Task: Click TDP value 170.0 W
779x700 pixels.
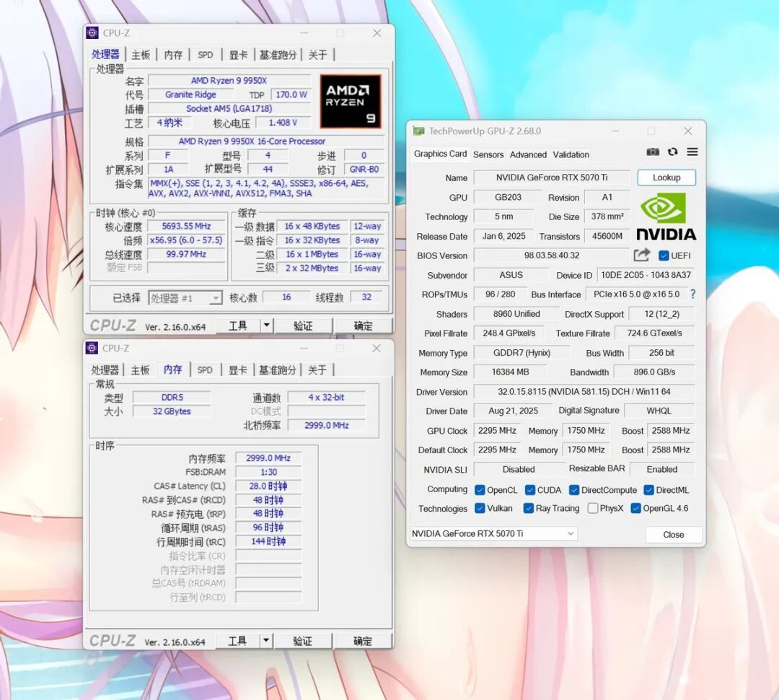Action: (291, 95)
